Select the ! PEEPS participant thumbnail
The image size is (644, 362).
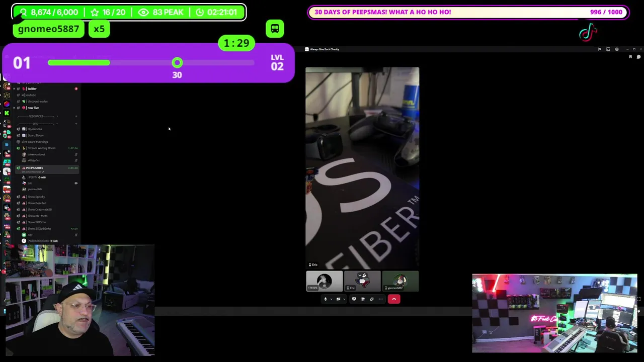pos(325,281)
